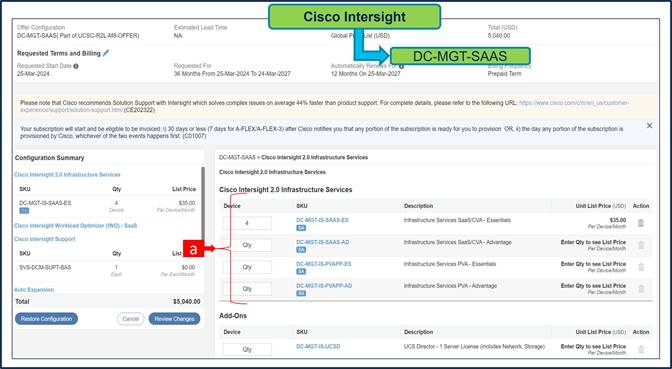Click '36 Months From 25-Mar-2024 To 24-Mar-2027' text
This screenshot has height=369, width=672.
click(x=232, y=74)
